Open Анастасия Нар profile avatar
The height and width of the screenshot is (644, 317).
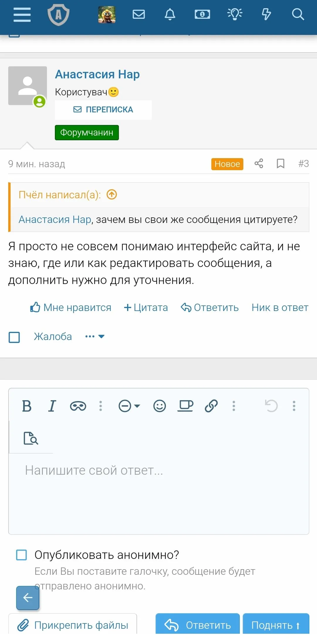[28, 86]
